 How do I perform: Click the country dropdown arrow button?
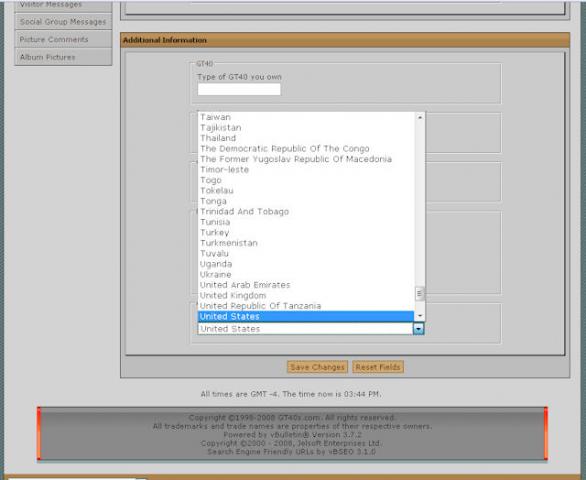point(419,329)
